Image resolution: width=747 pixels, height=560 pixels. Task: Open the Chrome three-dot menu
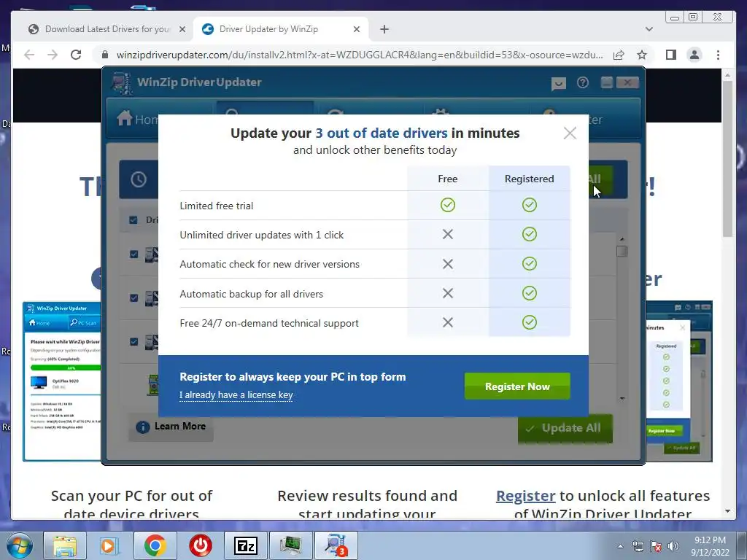click(718, 55)
